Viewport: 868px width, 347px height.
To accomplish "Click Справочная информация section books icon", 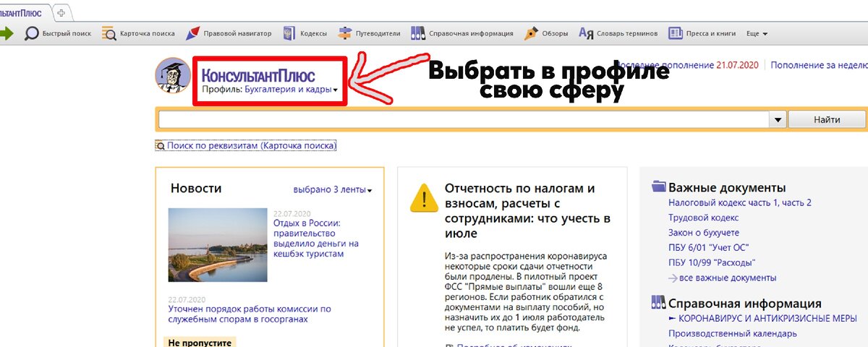I will tap(658, 303).
